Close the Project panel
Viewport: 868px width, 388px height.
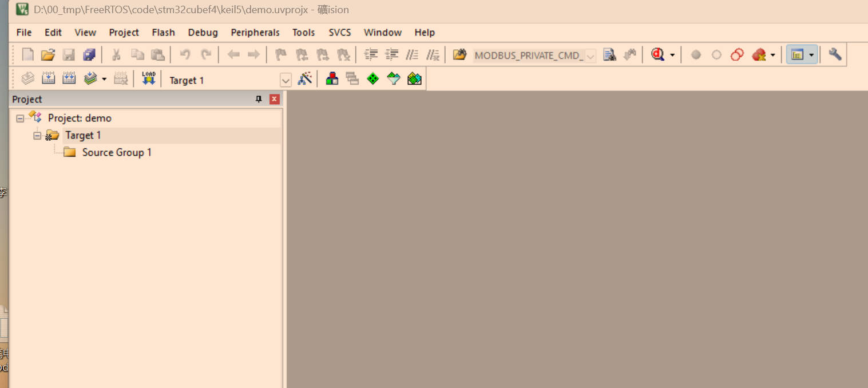coord(275,99)
